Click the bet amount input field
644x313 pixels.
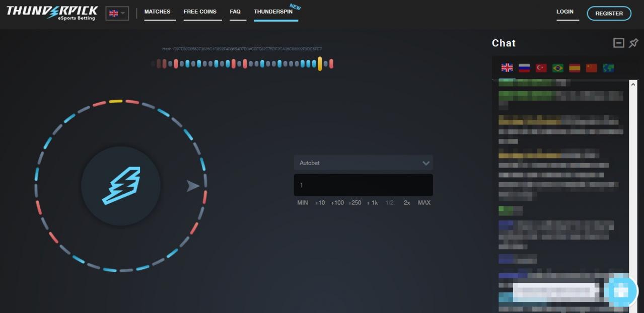point(363,185)
